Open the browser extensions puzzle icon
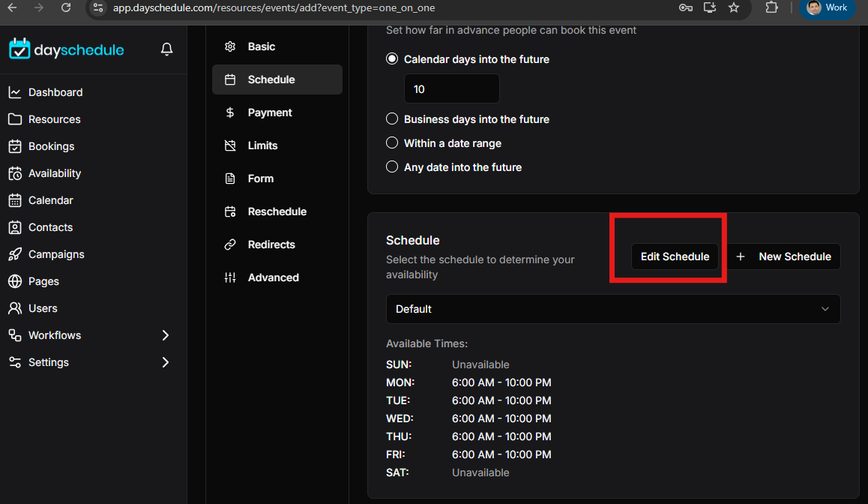868x504 pixels. coord(771,7)
